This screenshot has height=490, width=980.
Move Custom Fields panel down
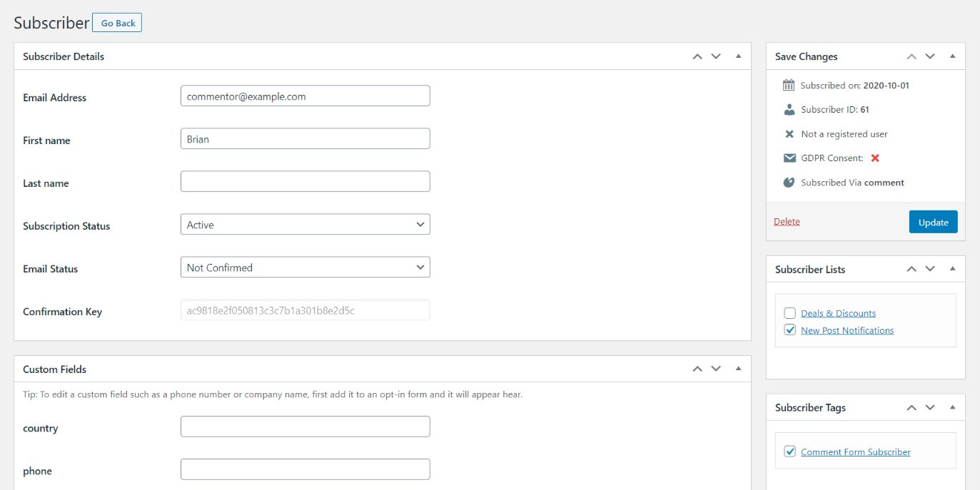tap(716, 369)
